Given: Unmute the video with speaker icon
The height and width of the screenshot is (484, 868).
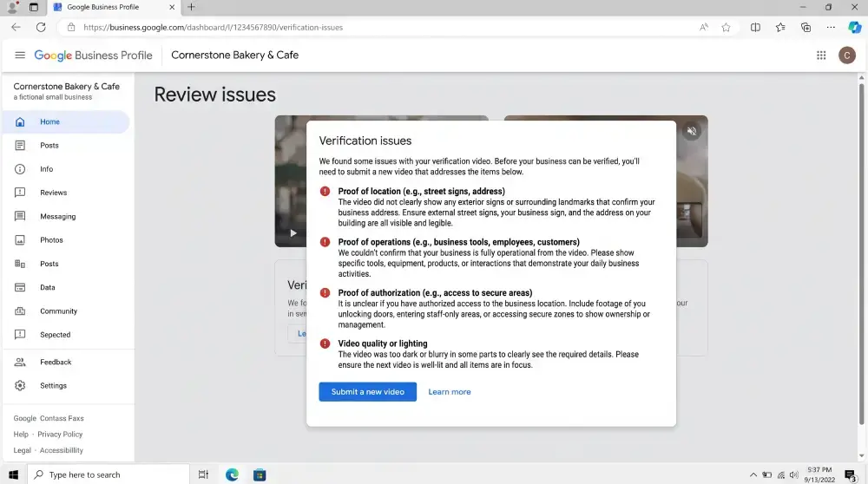Looking at the screenshot, I should [x=692, y=131].
